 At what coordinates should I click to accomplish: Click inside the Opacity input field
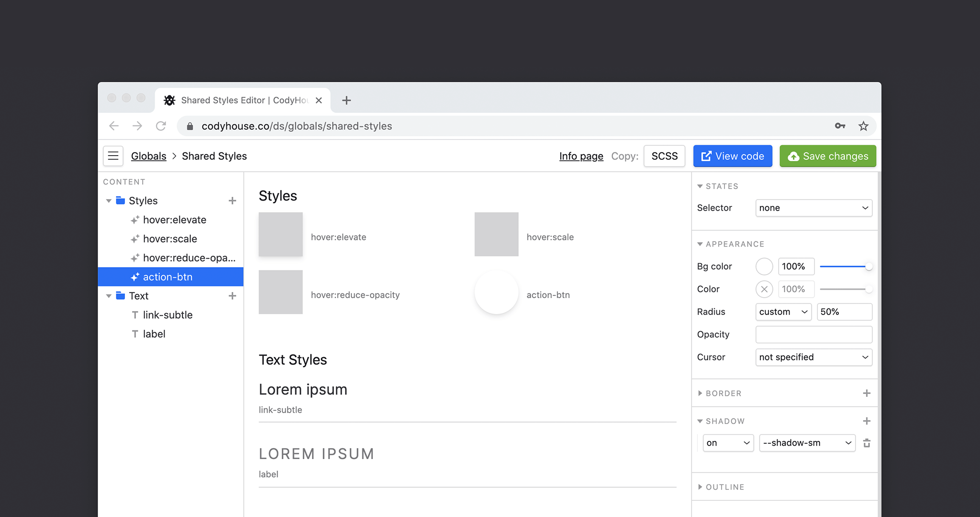tap(813, 334)
